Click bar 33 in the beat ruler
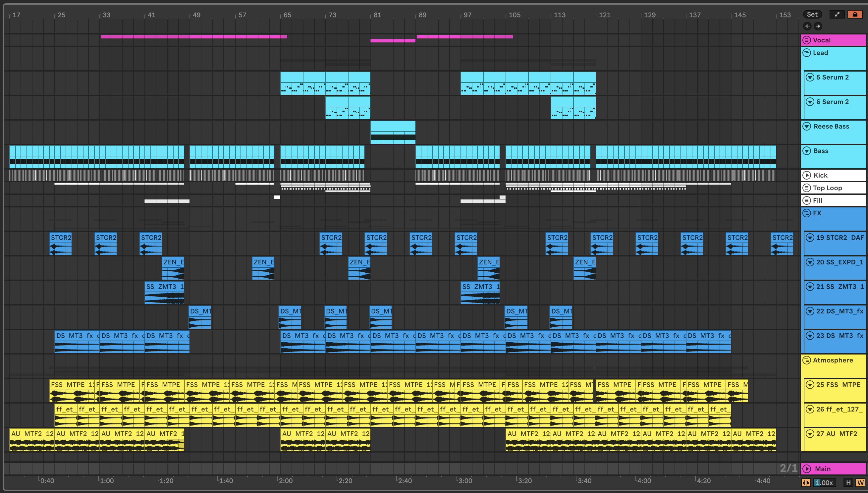This screenshot has width=868, height=493. [106, 15]
